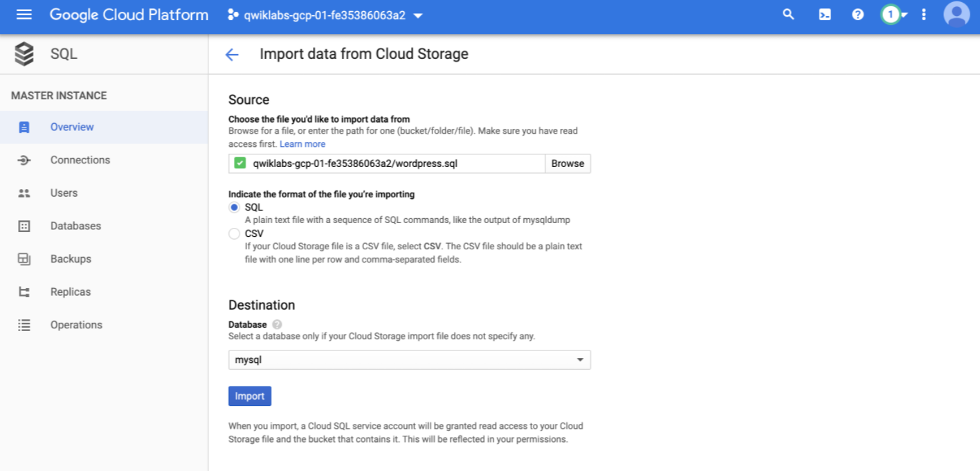Click the Browse button
The image size is (980, 471).
[x=568, y=163]
